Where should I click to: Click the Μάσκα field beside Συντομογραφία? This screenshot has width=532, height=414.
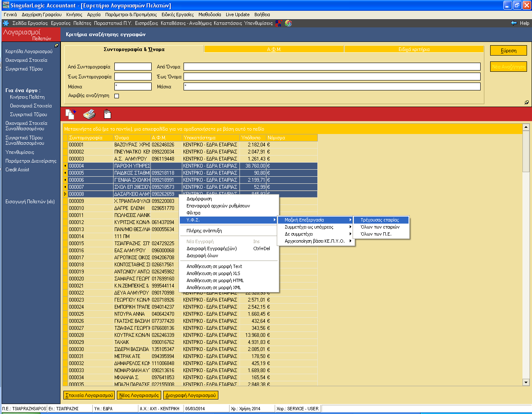point(133,87)
